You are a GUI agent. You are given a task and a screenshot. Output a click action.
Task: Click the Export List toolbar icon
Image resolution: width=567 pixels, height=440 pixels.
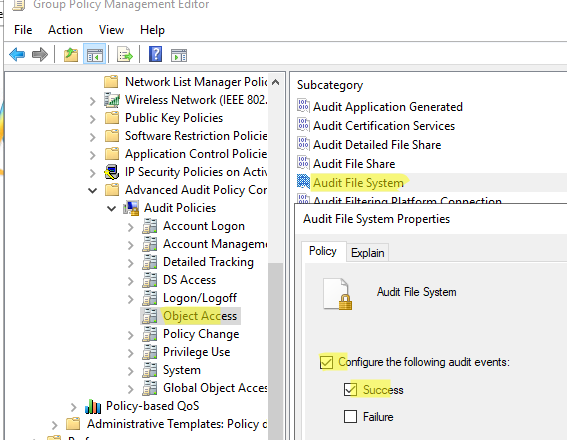point(125,55)
